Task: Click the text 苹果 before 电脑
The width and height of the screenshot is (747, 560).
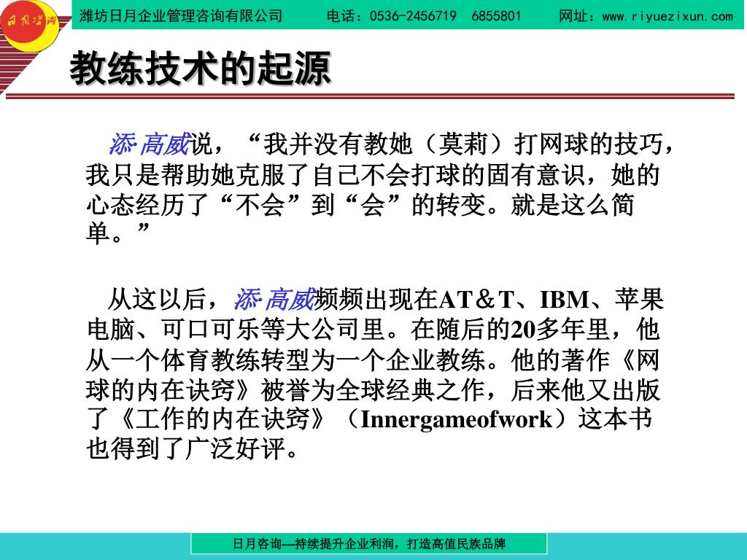Action: (x=639, y=300)
